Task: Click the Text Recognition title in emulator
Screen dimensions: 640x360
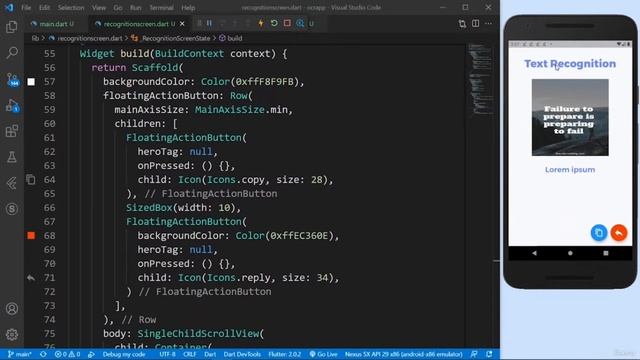Action: pos(570,64)
